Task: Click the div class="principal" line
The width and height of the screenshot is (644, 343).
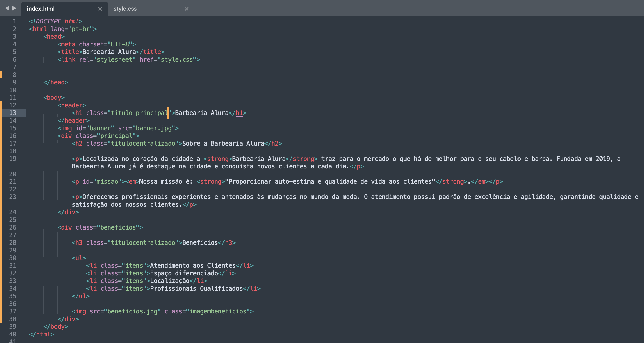Action: point(99,136)
